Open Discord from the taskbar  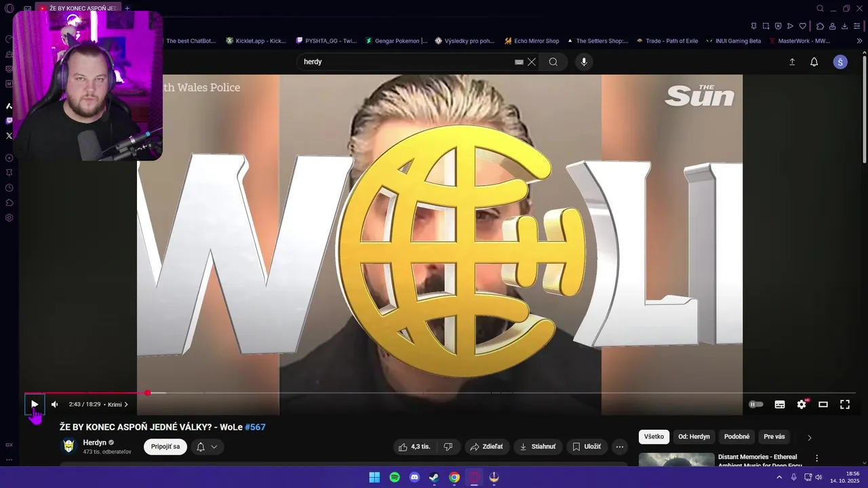[414, 477]
